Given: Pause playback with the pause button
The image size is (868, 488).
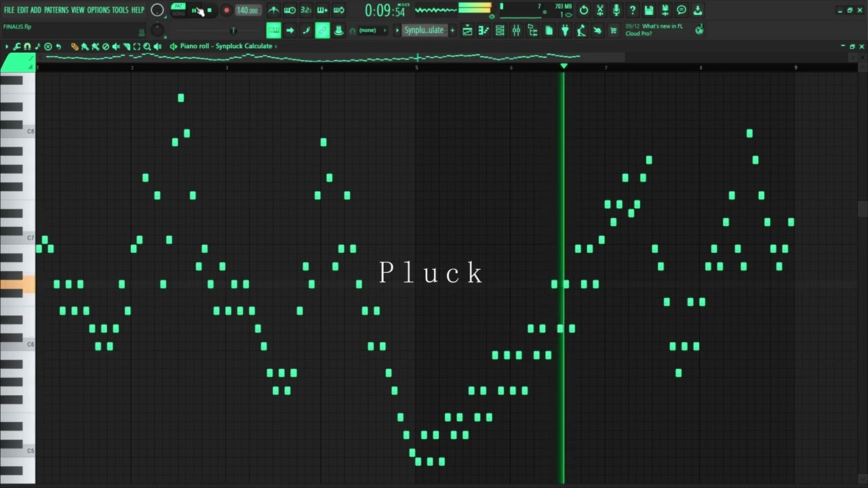Looking at the screenshot, I should click(x=194, y=10).
